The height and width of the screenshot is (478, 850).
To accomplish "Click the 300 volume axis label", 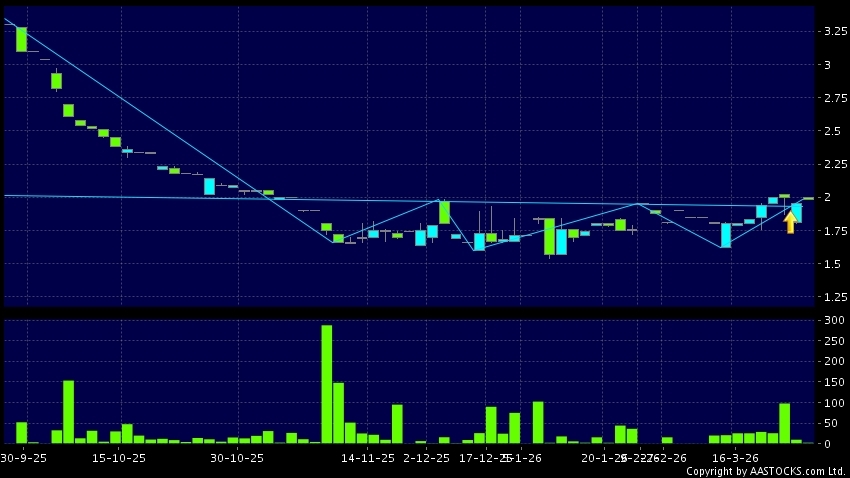I will coord(833,321).
